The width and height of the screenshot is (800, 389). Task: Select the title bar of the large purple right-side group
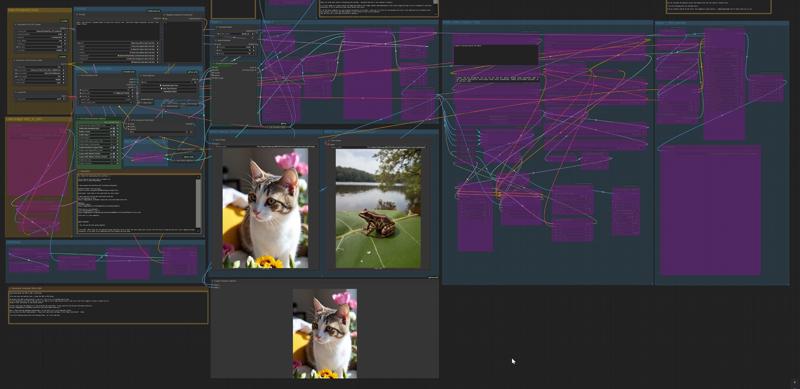(547, 23)
